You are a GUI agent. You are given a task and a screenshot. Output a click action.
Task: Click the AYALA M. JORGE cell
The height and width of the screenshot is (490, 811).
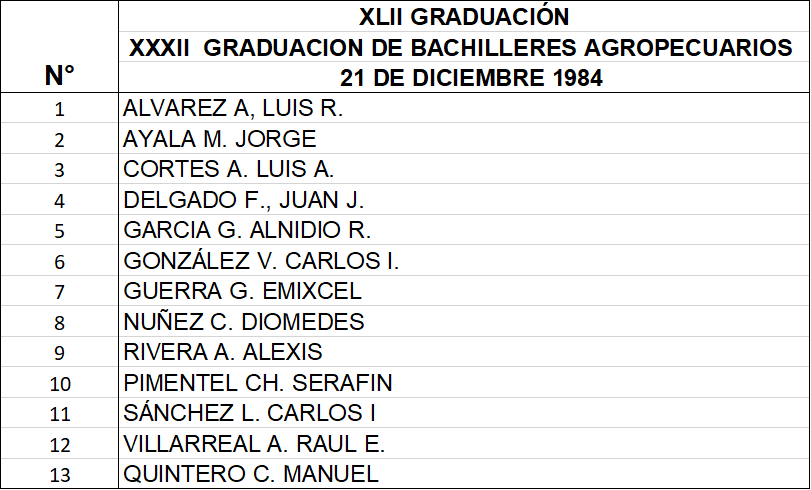[464, 139]
